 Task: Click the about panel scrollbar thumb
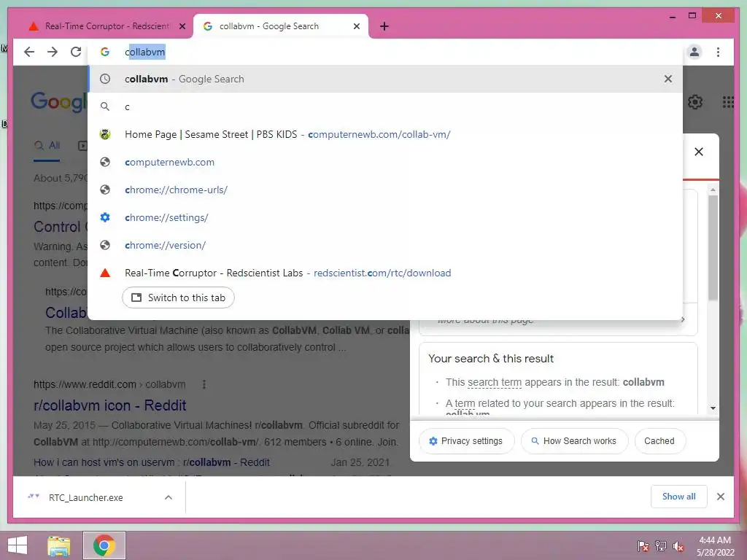713,247
